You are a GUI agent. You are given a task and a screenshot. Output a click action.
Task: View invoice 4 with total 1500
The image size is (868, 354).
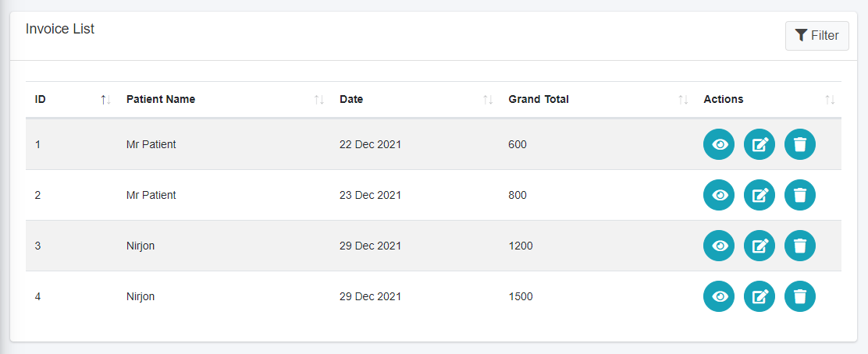[x=719, y=296]
